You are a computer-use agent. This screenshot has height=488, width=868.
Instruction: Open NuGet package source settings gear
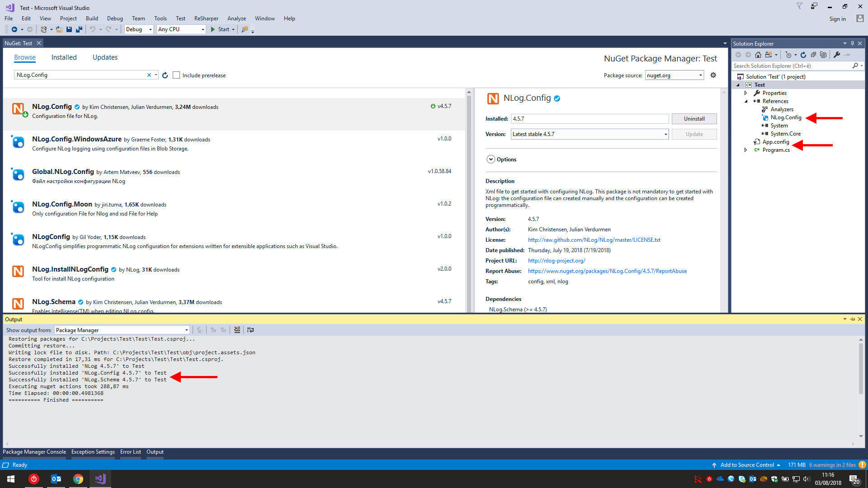tap(713, 75)
